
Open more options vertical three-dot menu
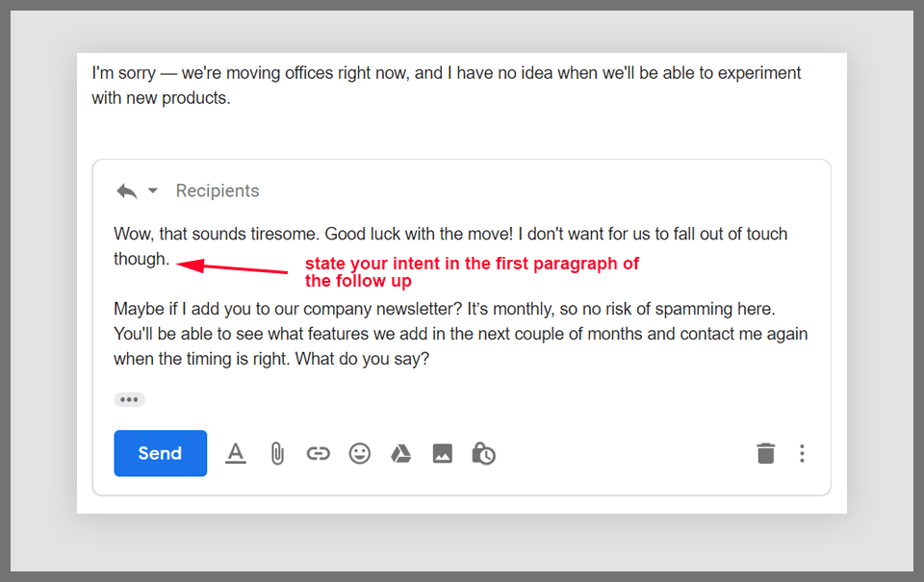point(802,453)
